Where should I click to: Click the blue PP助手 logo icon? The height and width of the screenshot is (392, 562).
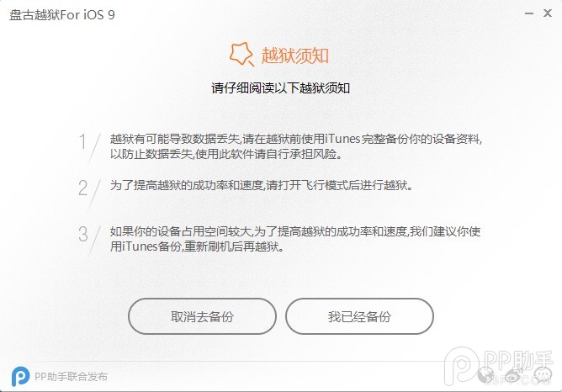tap(20, 376)
